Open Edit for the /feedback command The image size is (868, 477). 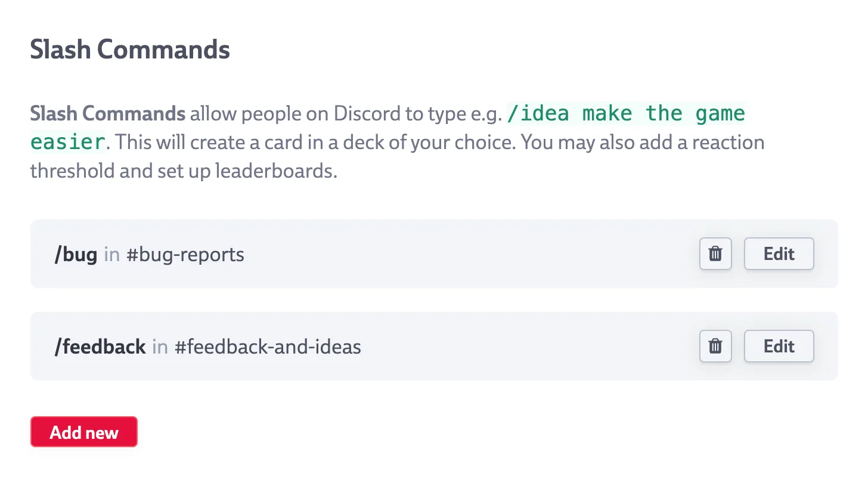click(779, 346)
